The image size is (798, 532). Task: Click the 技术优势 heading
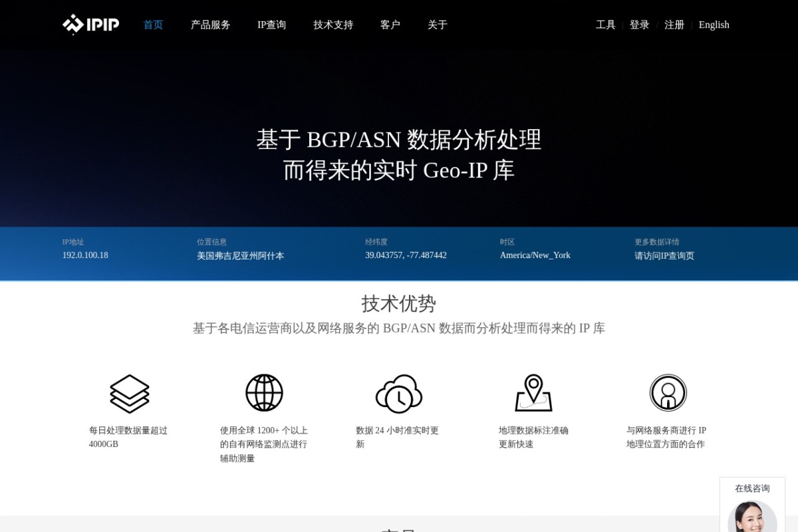(x=399, y=303)
